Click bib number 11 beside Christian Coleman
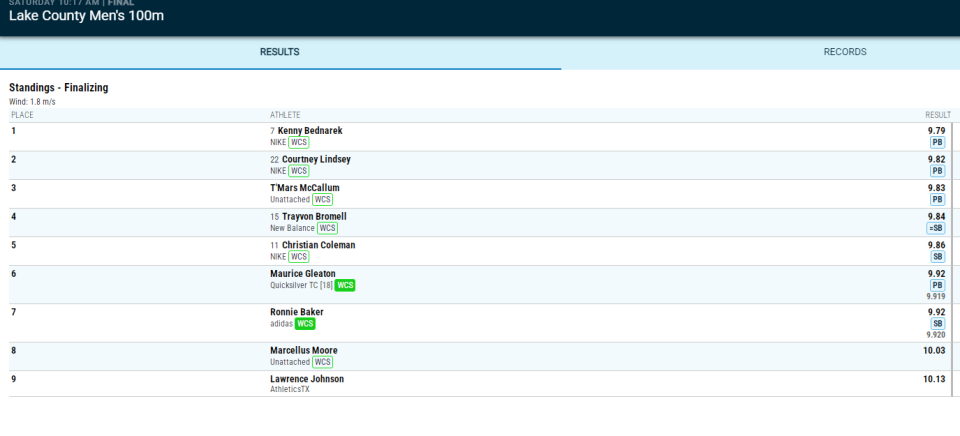Image resolution: width=960 pixels, height=436 pixels. tap(275, 245)
